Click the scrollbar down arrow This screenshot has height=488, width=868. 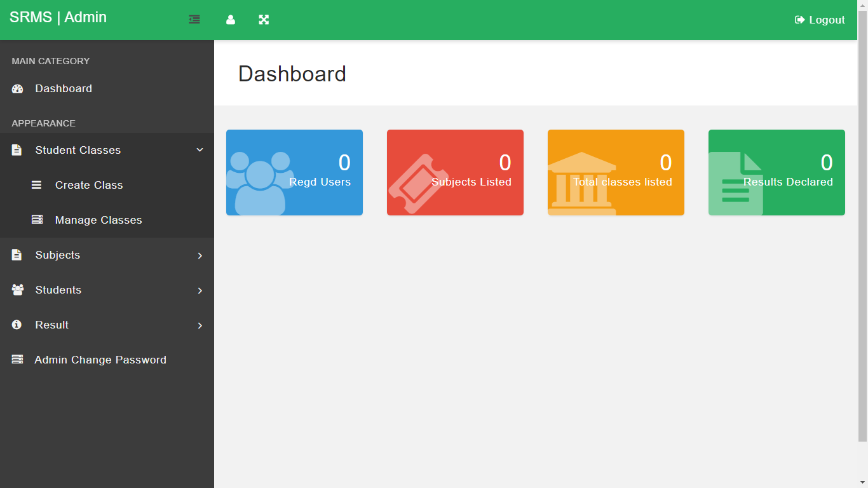tap(862, 482)
